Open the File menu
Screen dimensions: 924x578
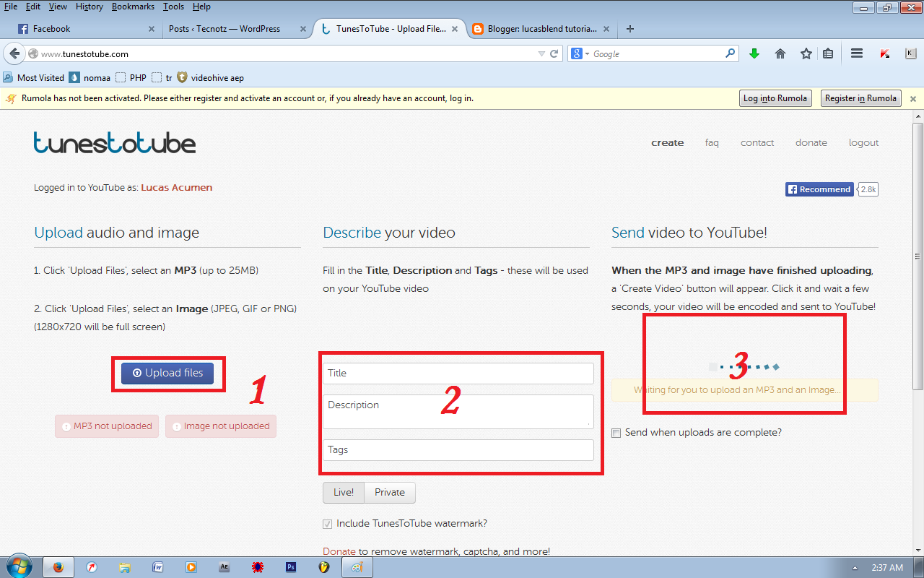(x=11, y=7)
